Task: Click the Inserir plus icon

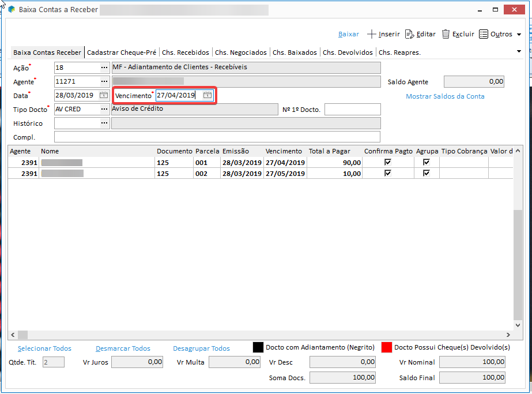Action: tap(372, 34)
